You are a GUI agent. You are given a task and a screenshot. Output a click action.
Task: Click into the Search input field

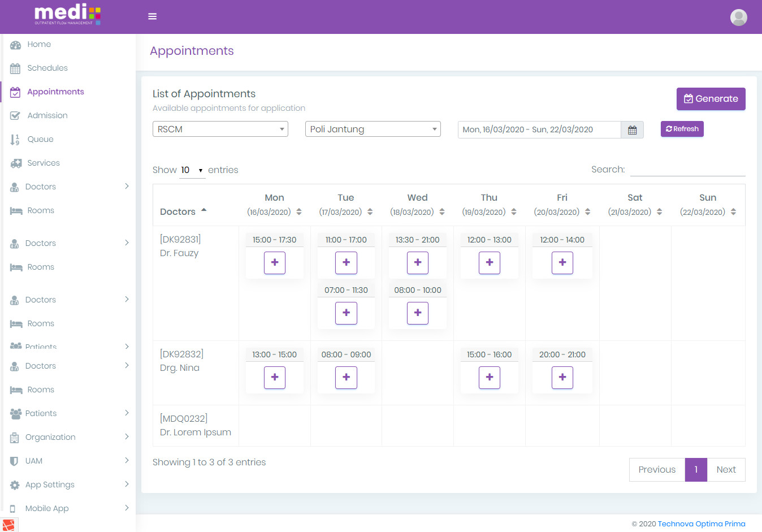click(x=687, y=170)
